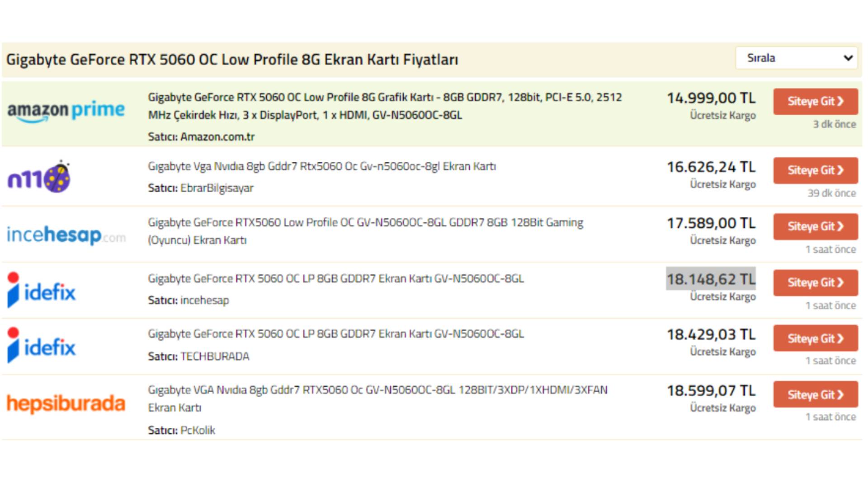Go to site for the 17.589,00 TL offer
This screenshot has width=868, height=488.
pyautogui.click(x=816, y=226)
